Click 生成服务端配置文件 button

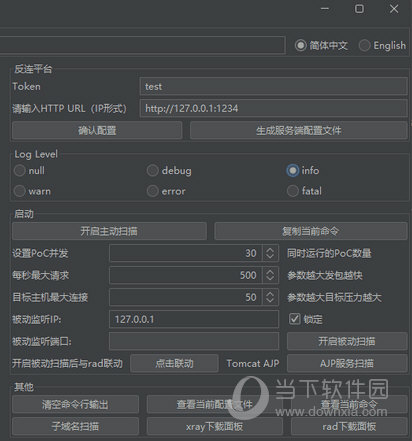[x=299, y=130]
